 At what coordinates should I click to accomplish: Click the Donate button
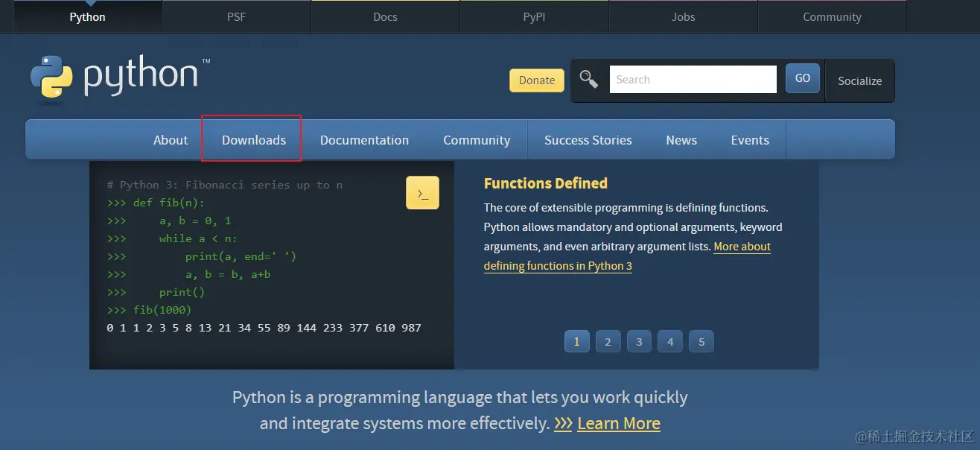click(x=537, y=80)
